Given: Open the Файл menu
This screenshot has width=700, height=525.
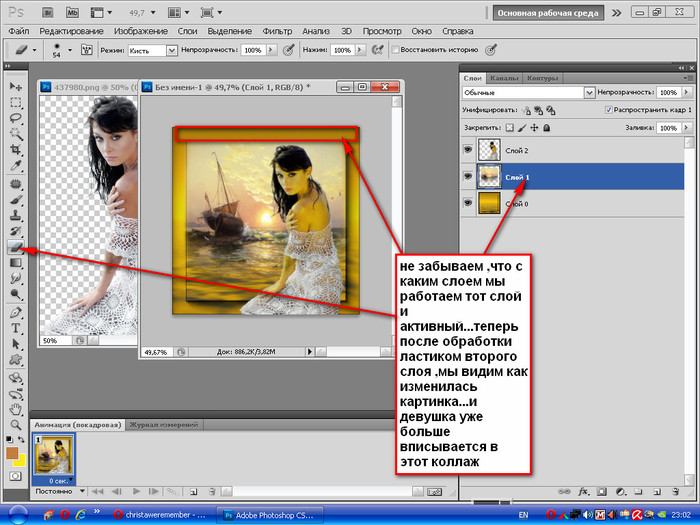Looking at the screenshot, I should (x=19, y=31).
